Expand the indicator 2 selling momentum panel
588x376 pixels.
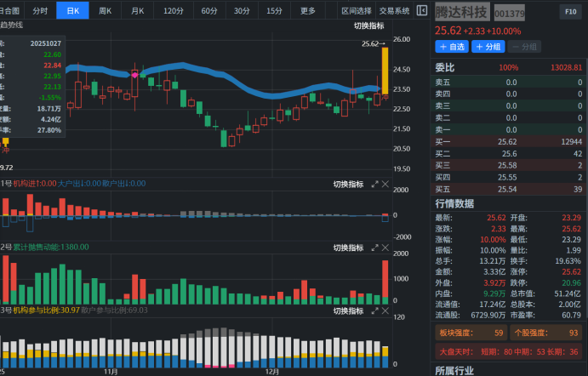tap(374, 248)
